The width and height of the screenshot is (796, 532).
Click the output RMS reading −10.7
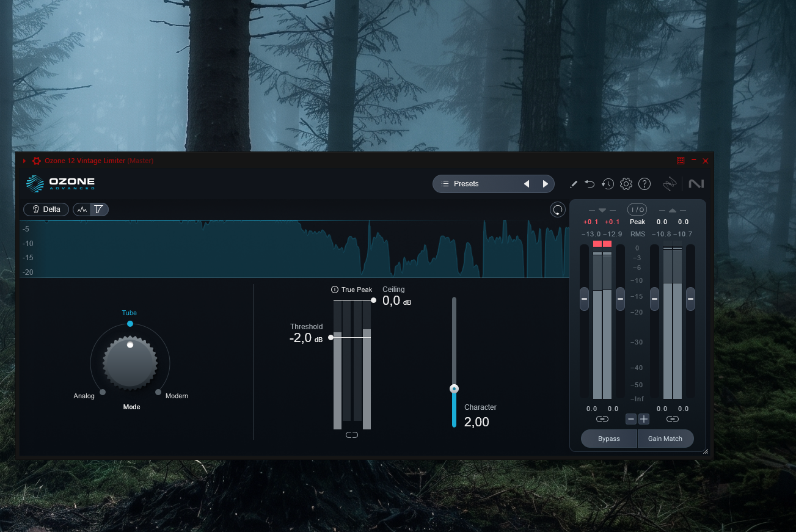pos(683,235)
